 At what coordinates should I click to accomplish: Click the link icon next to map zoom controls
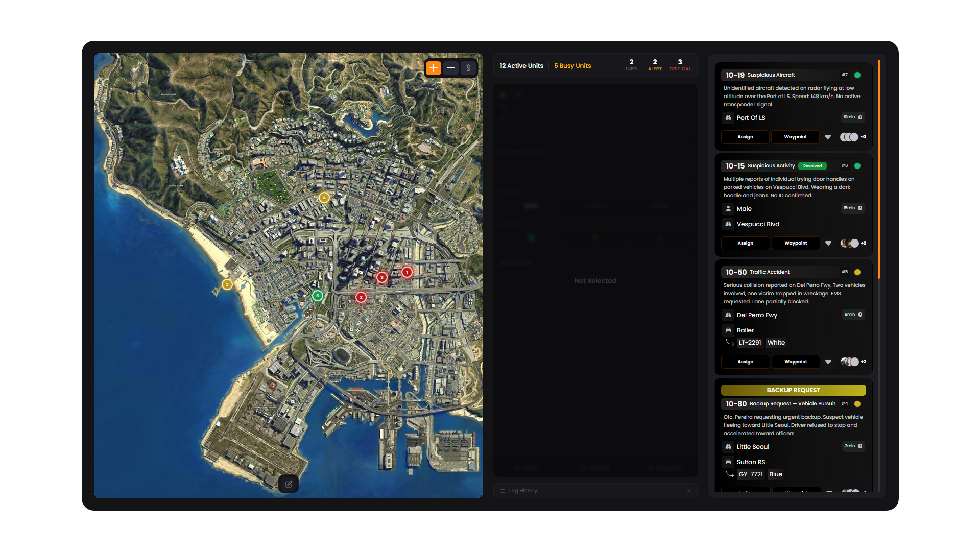pyautogui.click(x=468, y=68)
